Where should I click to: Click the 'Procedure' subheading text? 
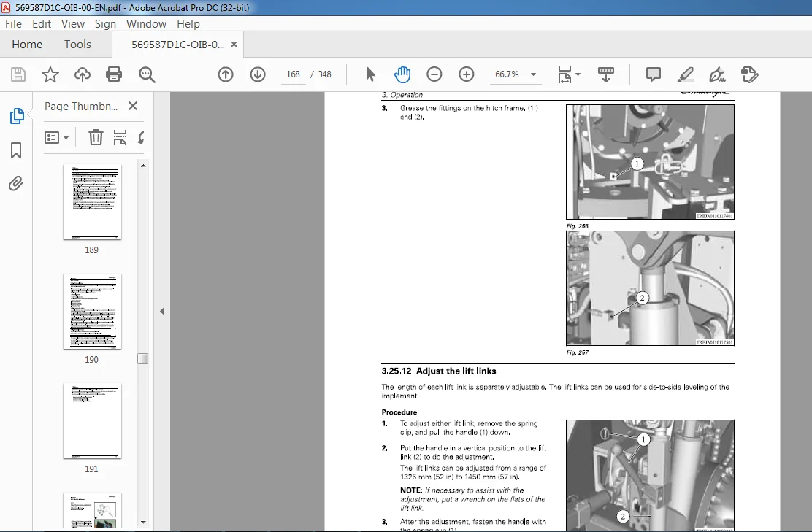(399, 412)
